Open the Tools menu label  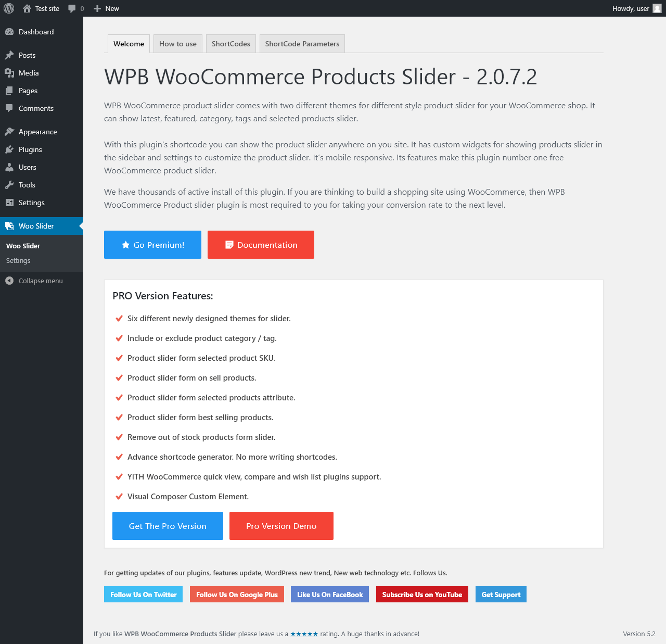pyautogui.click(x=27, y=185)
